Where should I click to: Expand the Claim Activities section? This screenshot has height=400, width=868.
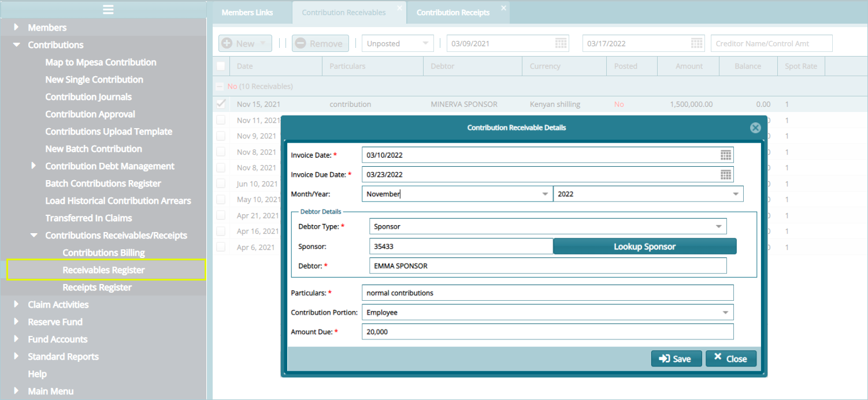pos(16,304)
